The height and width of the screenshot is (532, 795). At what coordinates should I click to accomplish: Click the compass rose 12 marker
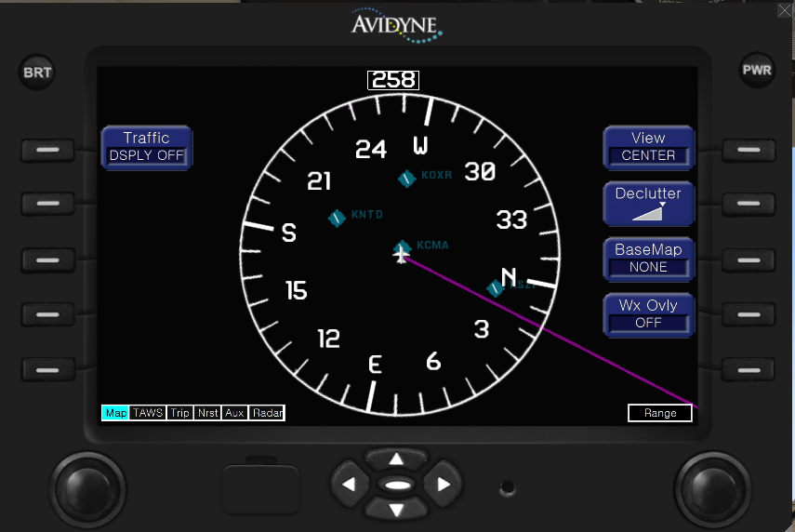coord(328,339)
